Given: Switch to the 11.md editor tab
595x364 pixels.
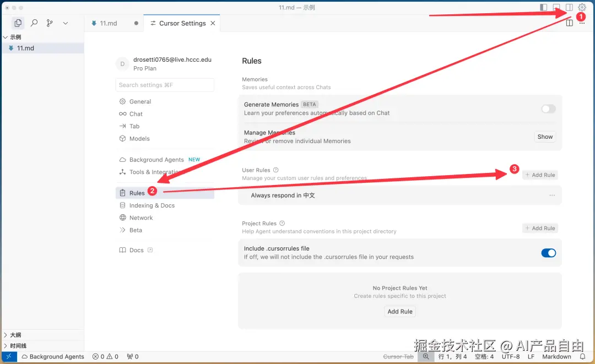Looking at the screenshot, I should click(x=109, y=23).
